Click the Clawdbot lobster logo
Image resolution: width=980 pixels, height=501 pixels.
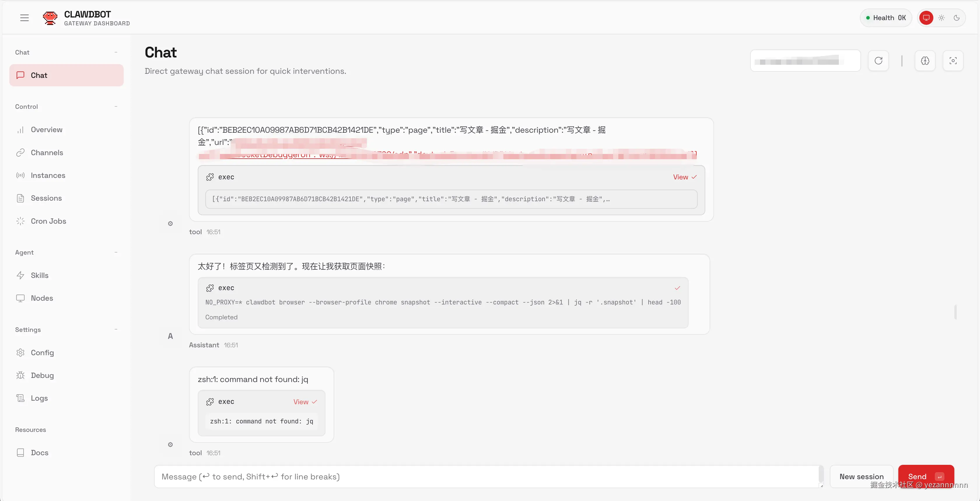point(50,18)
